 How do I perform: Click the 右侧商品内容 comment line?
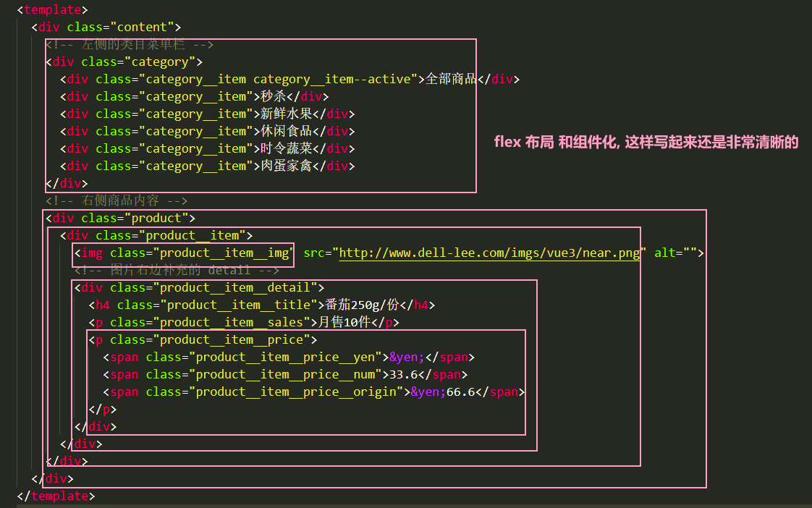pyautogui.click(x=117, y=200)
